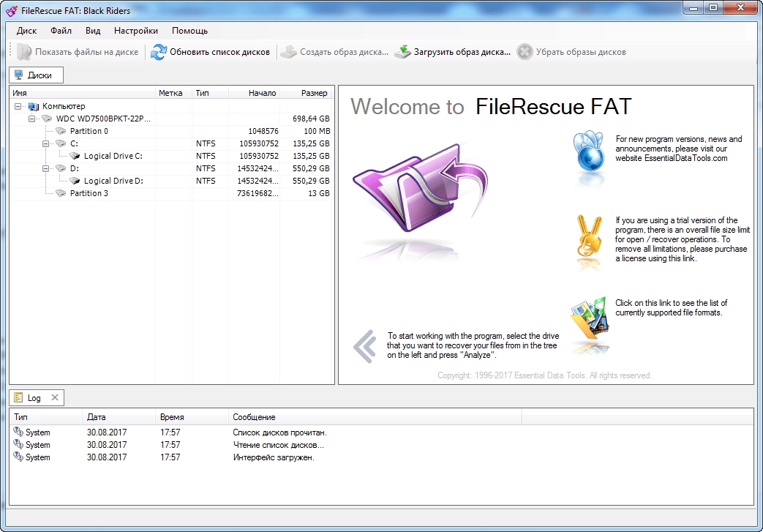Select Logical Drive D: in the tree

113,181
